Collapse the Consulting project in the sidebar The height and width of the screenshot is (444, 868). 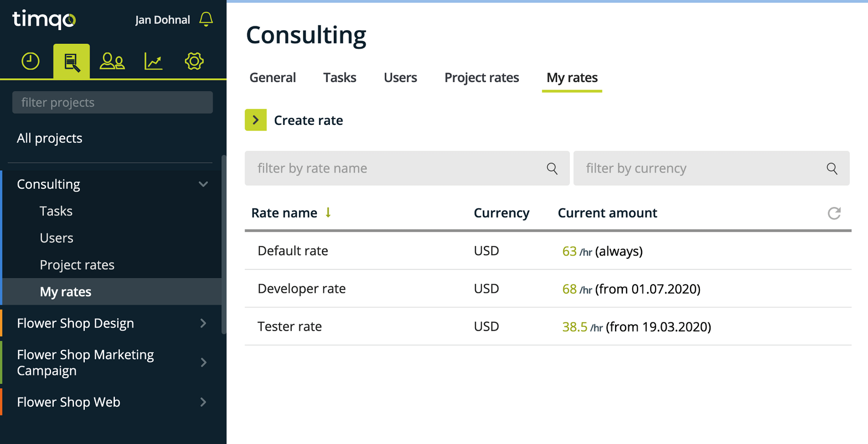pos(203,184)
